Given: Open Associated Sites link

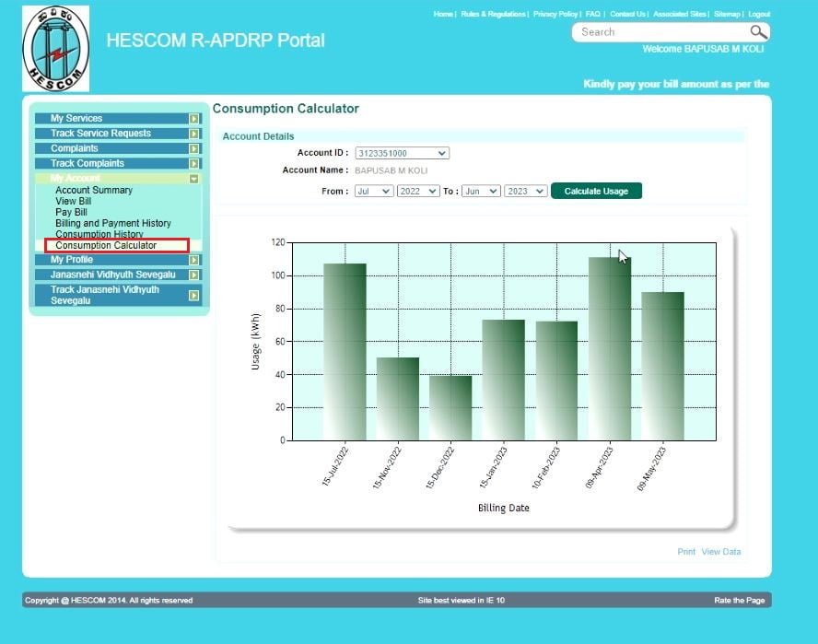Looking at the screenshot, I should click(x=680, y=14).
